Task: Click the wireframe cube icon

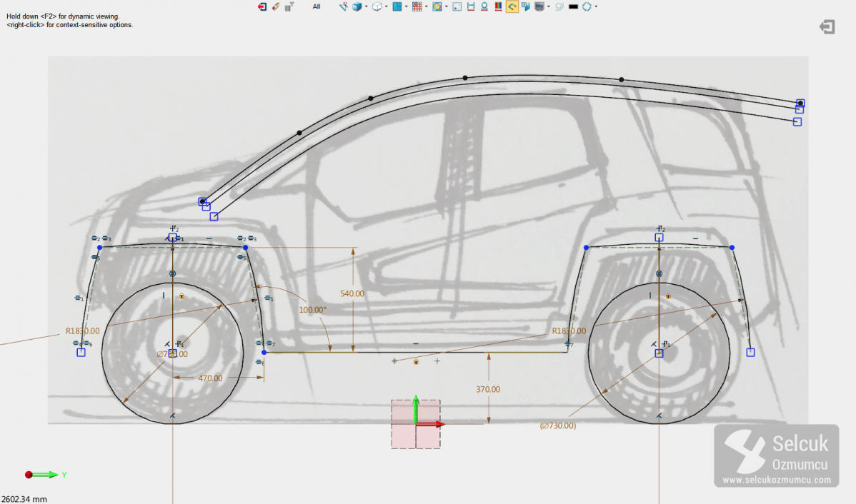Action: tap(377, 6)
